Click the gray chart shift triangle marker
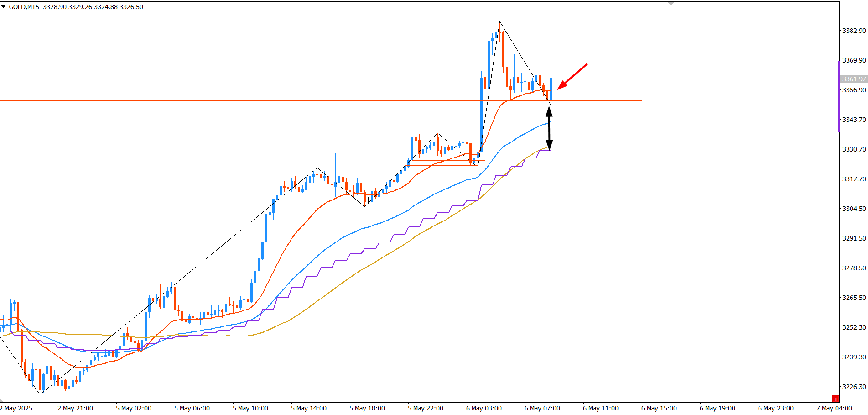 coord(670,3)
